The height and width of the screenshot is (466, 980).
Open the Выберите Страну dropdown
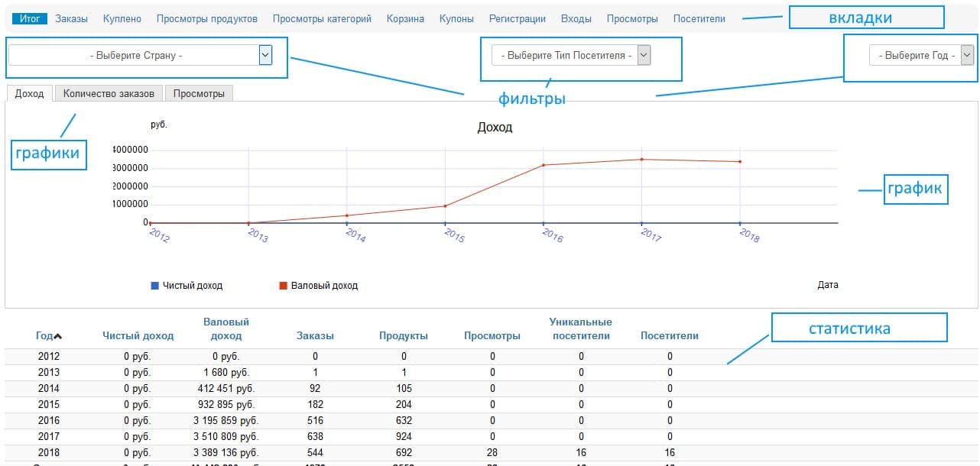(141, 55)
